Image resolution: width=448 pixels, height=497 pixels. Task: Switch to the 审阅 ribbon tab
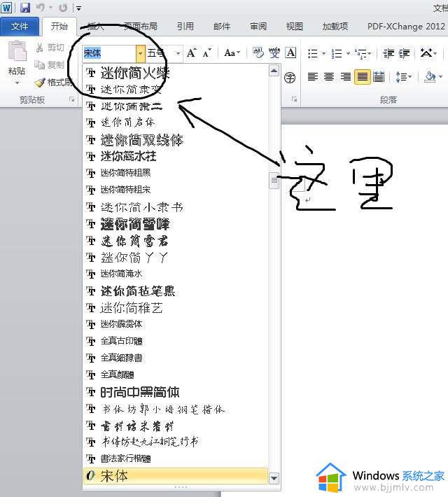pyautogui.click(x=258, y=27)
